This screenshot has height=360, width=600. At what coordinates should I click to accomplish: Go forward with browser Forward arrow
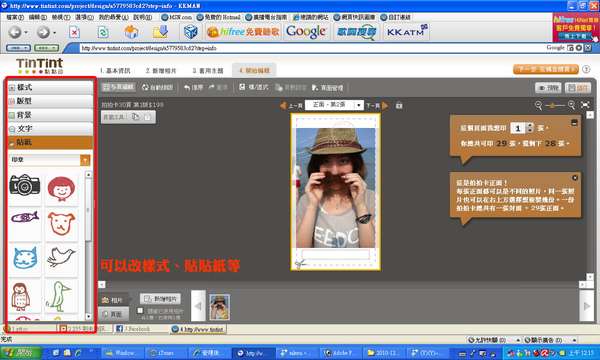(x=43, y=32)
